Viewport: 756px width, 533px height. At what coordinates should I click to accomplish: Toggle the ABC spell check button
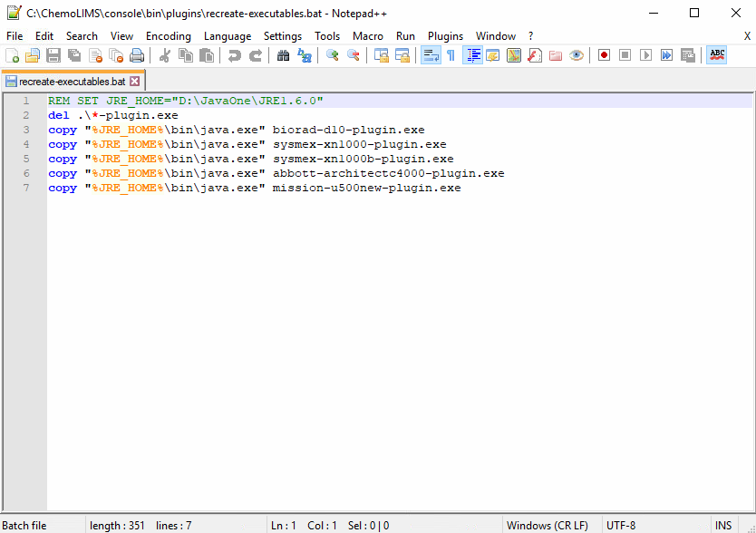pos(717,55)
